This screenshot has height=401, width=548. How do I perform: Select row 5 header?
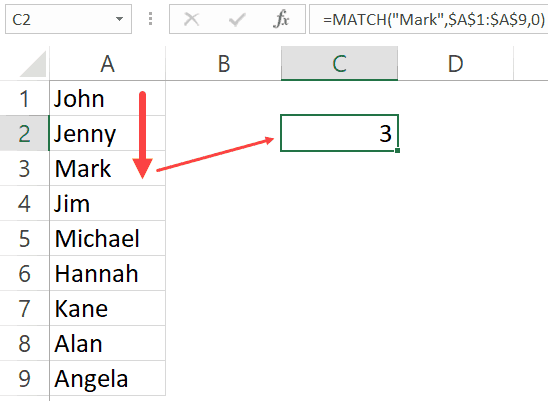pyautogui.click(x=24, y=238)
